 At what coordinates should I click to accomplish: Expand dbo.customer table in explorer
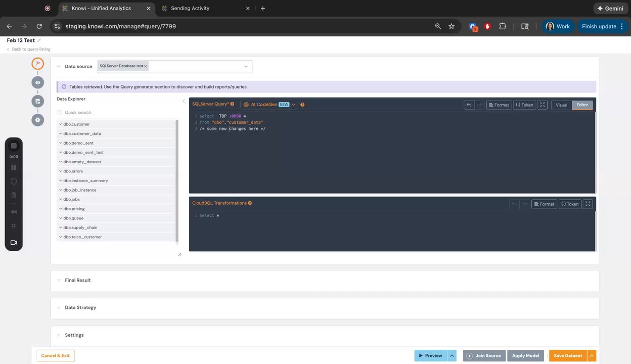[61, 124]
